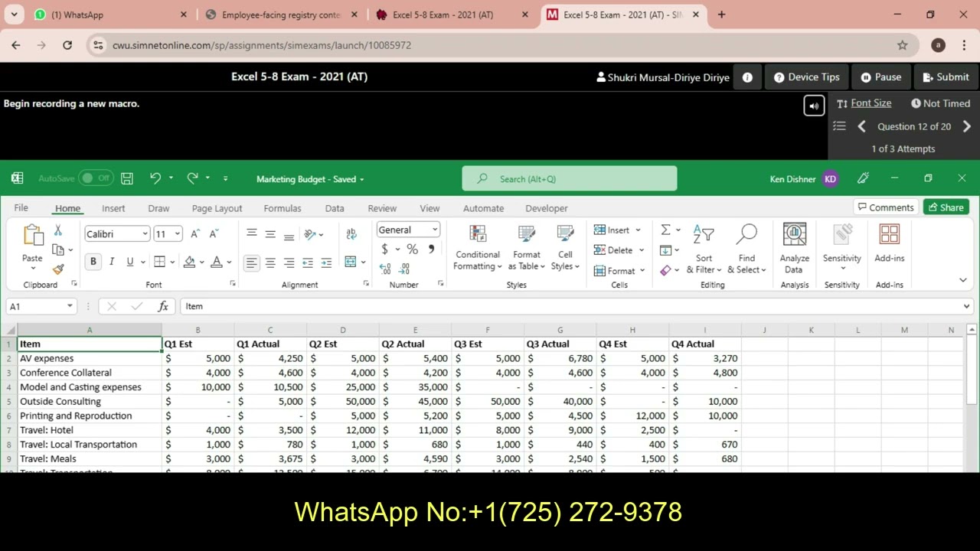Image resolution: width=980 pixels, height=551 pixels.
Task: Click Decrease Font Size icon
Action: (x=214, y=234)
